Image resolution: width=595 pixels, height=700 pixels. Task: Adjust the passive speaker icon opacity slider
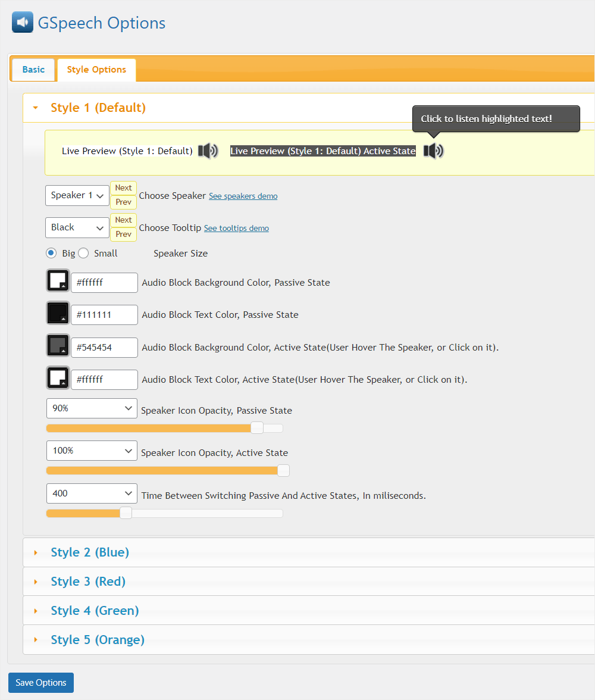pyautogui.click(x=256, y=427)
